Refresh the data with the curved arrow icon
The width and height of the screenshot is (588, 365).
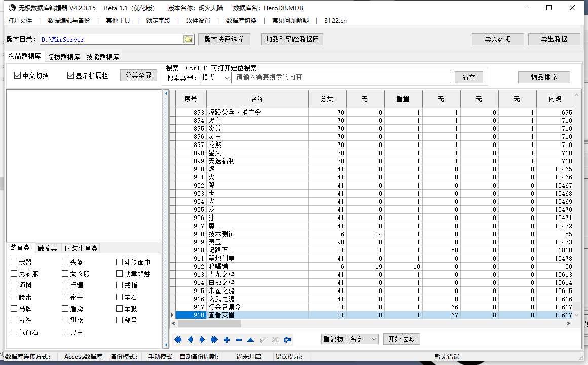pyautogui.click(x=287, y=340)
